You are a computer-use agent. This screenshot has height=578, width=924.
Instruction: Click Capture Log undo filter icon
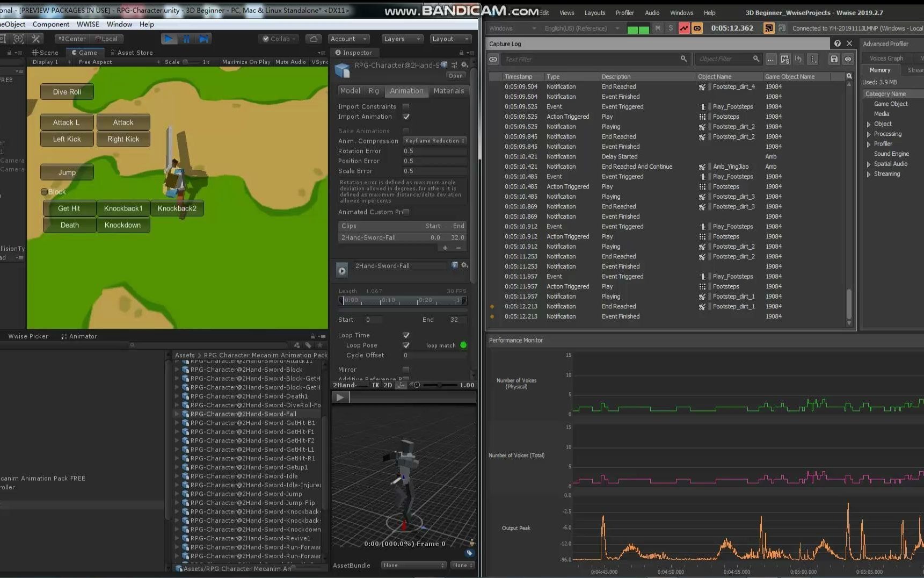tap(798, 59)
